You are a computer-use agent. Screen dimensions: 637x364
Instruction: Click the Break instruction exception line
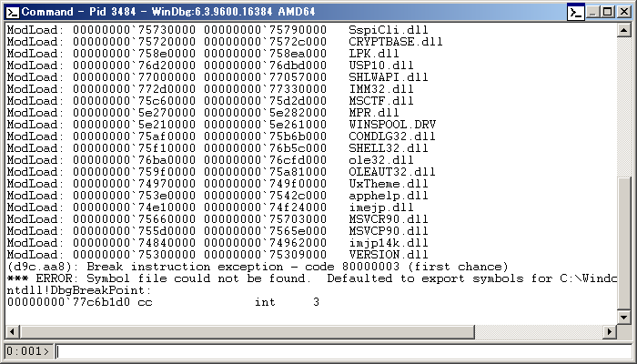tap(258, 267)
